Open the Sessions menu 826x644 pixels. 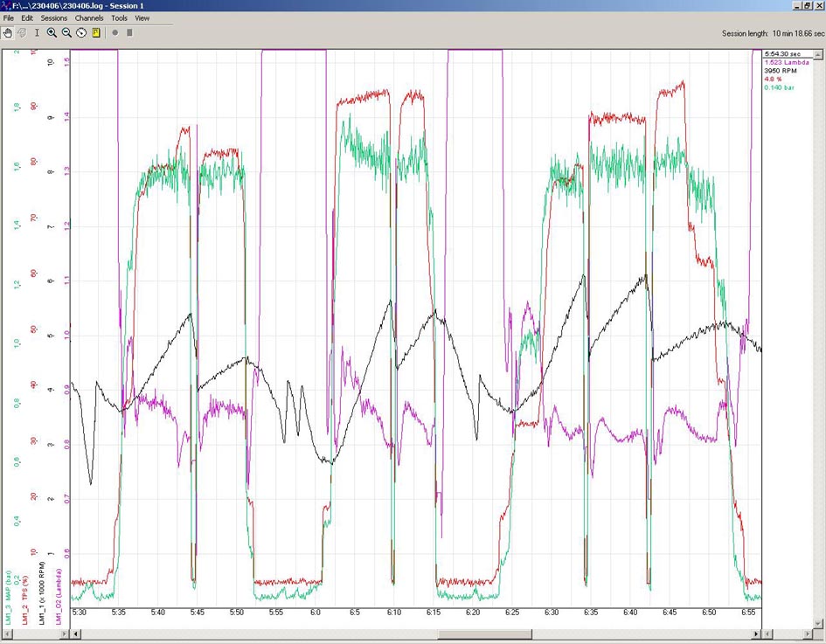tap(53, 17)
